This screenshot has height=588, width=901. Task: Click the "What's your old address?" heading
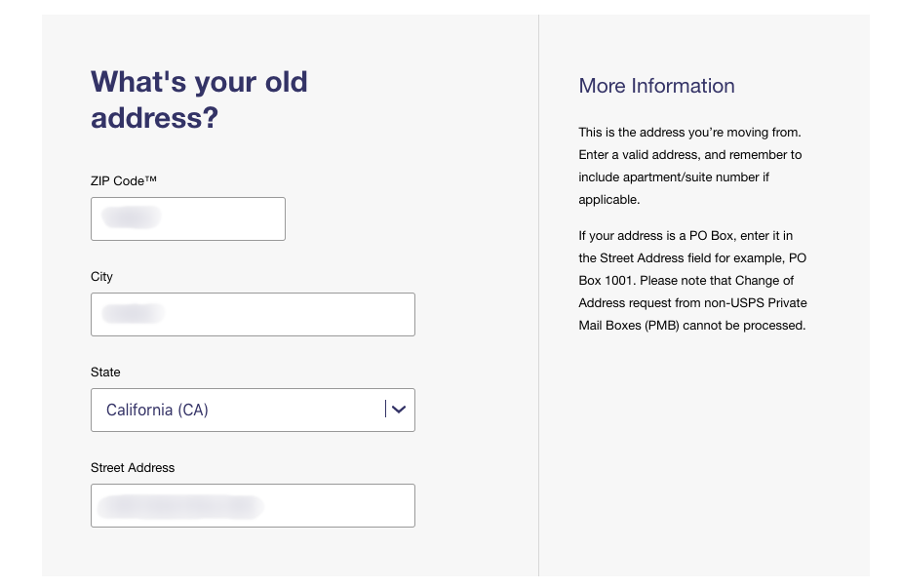pos(199,99)
